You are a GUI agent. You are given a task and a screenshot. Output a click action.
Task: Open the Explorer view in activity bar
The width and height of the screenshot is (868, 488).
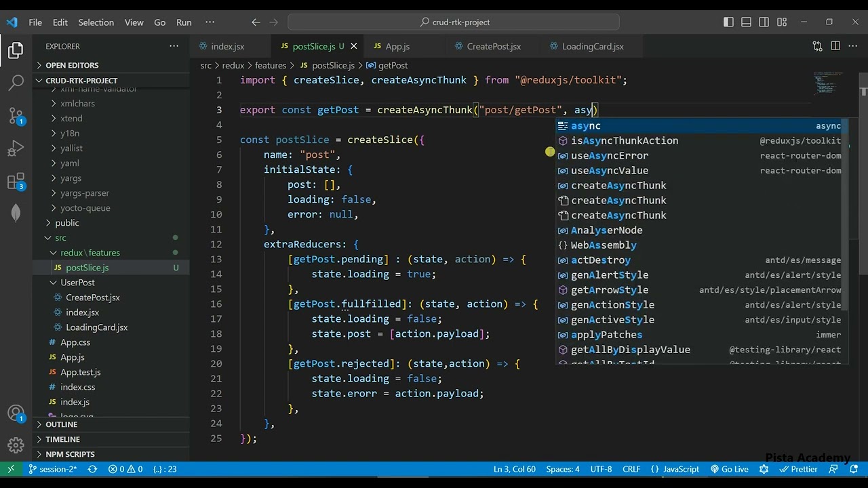coord(16,51)
